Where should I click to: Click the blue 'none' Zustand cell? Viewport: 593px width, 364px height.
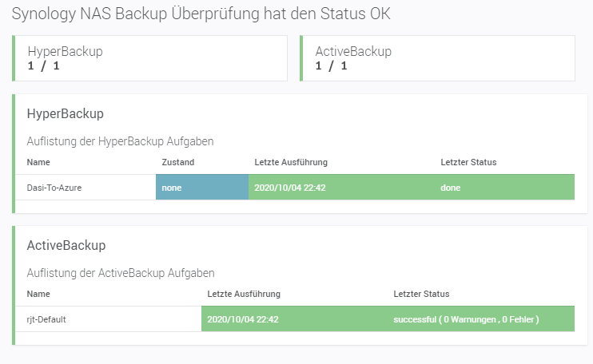[201, 188]
